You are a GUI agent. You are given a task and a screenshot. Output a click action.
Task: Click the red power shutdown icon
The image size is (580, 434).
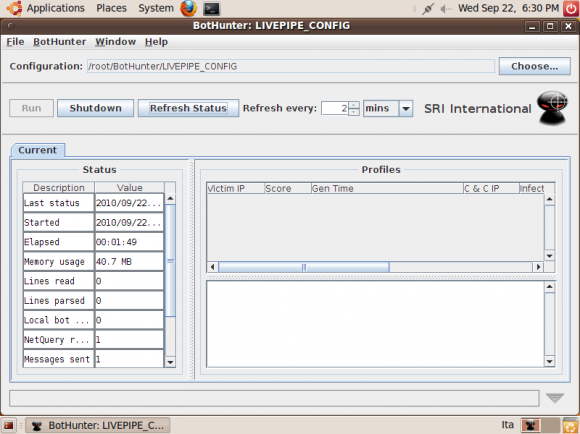coord(571,8)
